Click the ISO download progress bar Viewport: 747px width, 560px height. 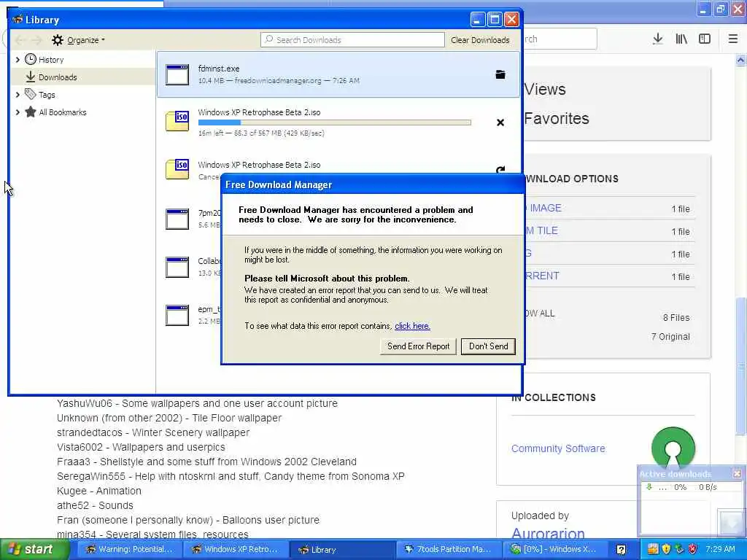coord(334,122)
